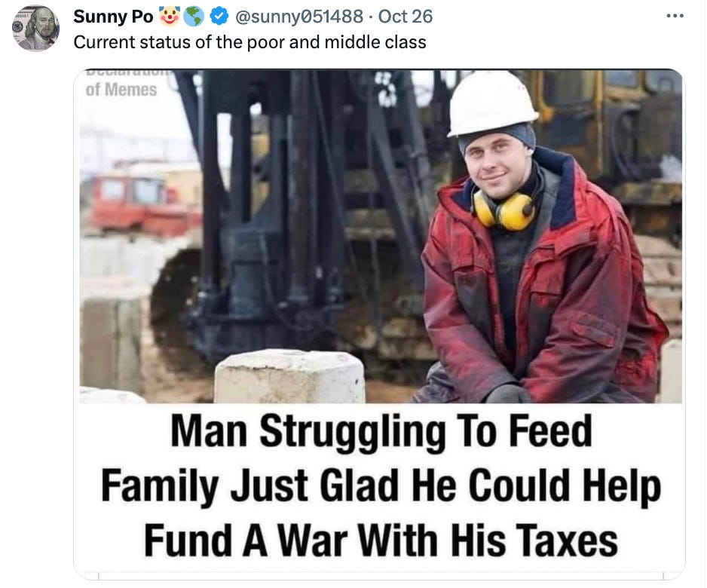Click the white concrete block in foreground
This screenshot has height=588, width=707.
tap(289, 376)
